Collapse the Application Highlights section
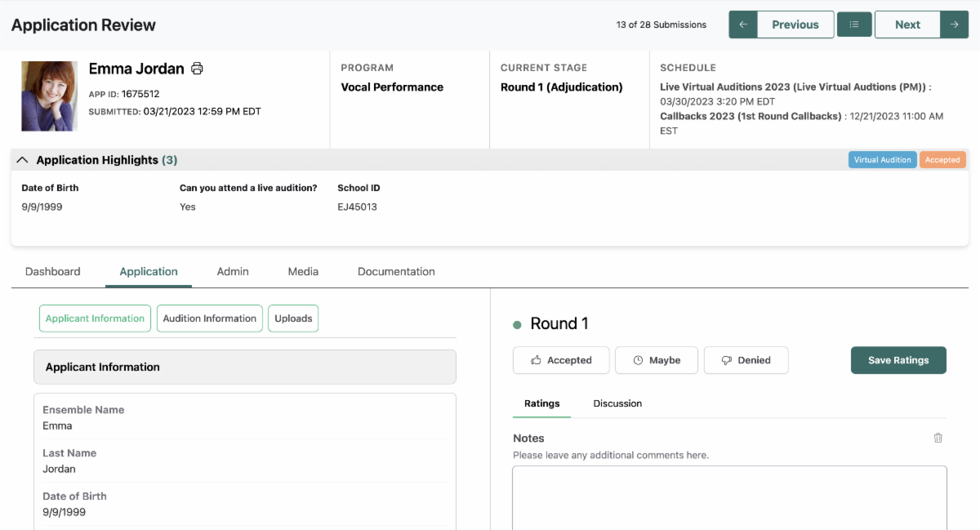980x530 pixels. coord(22,160)
